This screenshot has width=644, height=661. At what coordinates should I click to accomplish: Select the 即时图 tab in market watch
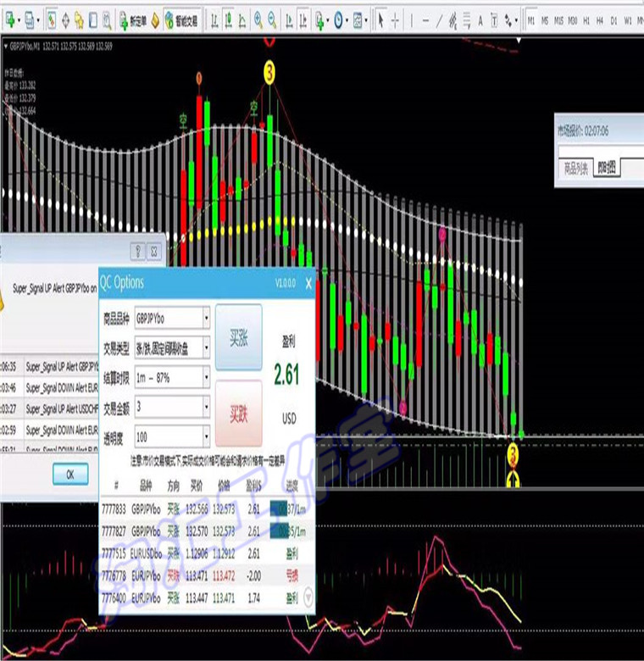[607, 168]
